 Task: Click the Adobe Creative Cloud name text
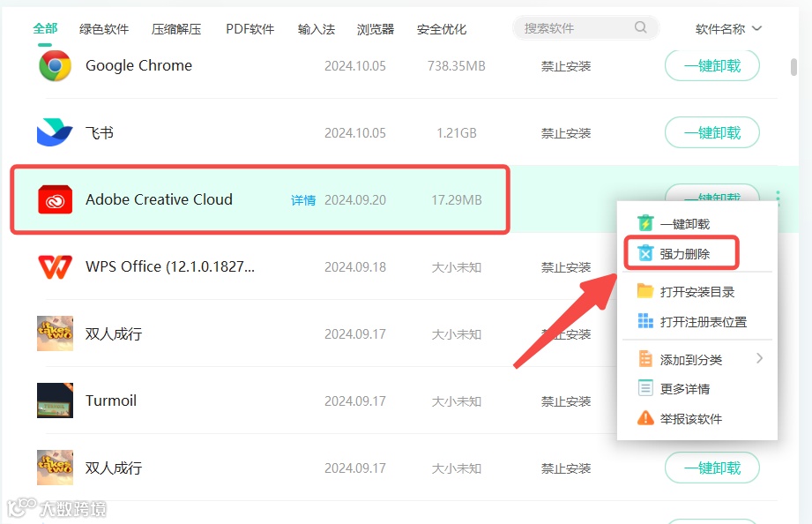(159, 199)
